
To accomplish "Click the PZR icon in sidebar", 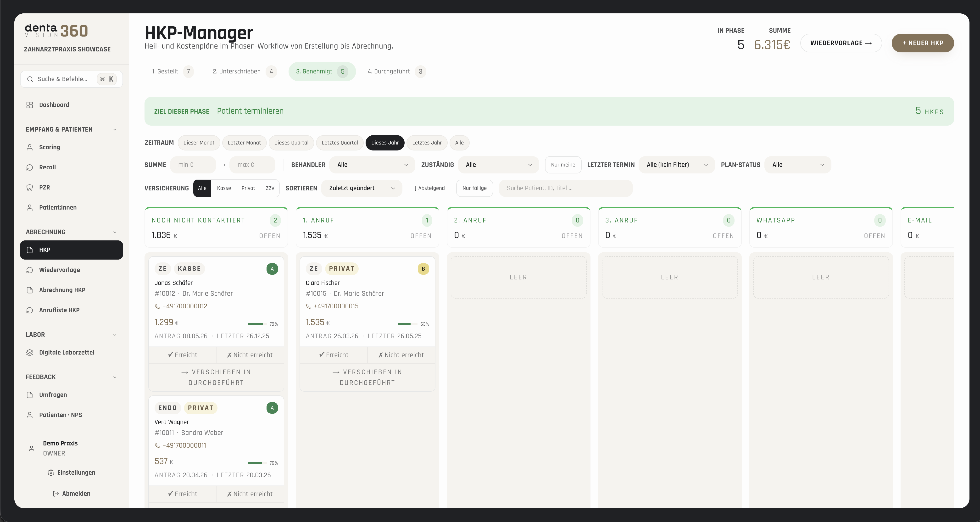I will [x=30, y=188].
